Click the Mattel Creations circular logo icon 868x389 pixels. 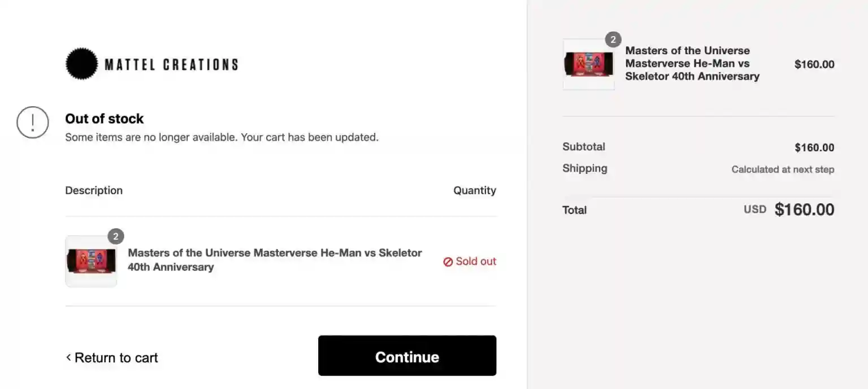coord(82,64)
